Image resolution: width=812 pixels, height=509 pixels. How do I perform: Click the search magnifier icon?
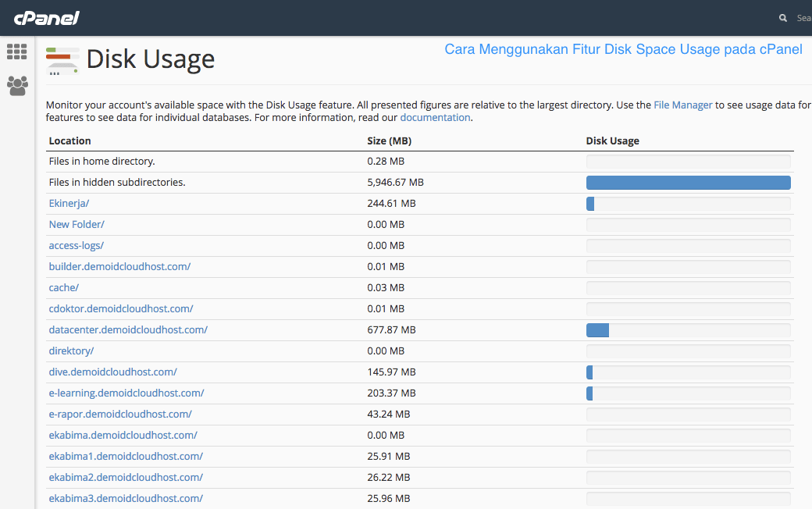(782, 17)
